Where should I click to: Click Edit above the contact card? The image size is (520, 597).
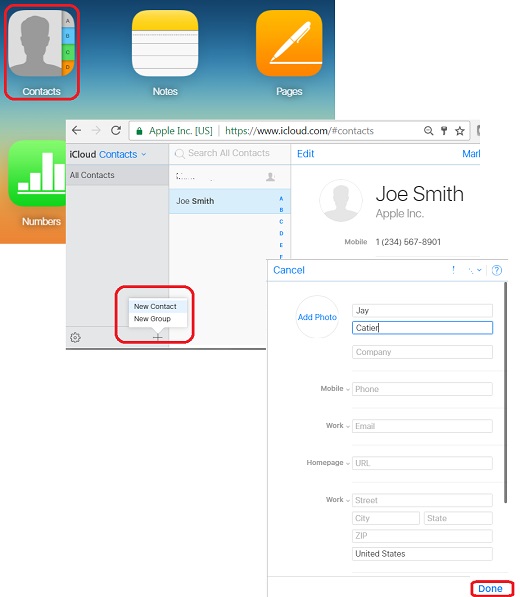coord(305,154)
